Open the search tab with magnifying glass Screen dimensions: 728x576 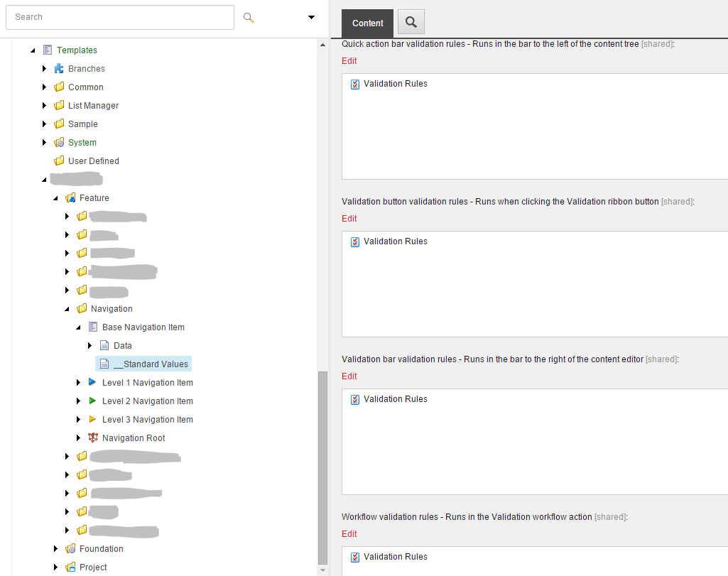411,23
